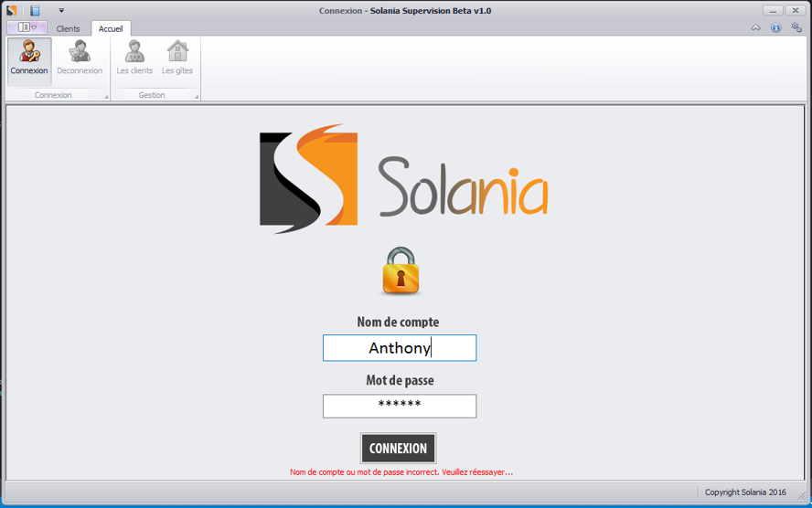Select the Accueil tab

(111, 29)
